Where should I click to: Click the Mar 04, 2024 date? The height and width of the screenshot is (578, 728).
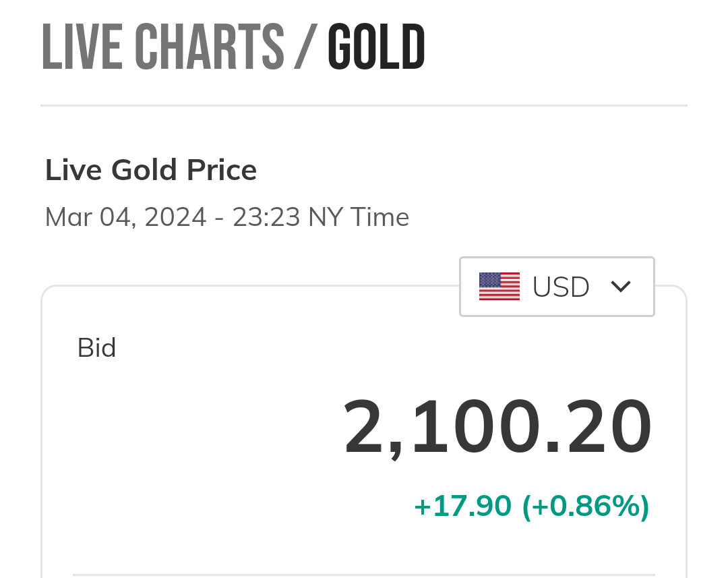(125, 217)
